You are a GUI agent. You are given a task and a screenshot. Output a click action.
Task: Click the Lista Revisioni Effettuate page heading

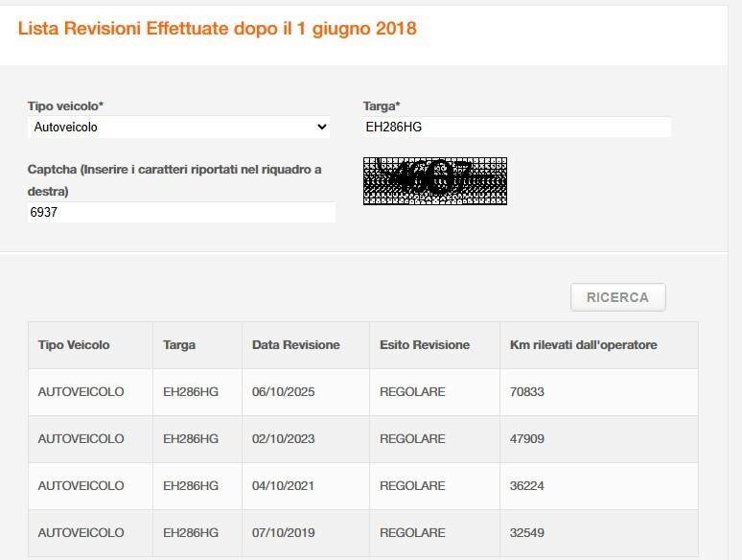coord(218,29)
